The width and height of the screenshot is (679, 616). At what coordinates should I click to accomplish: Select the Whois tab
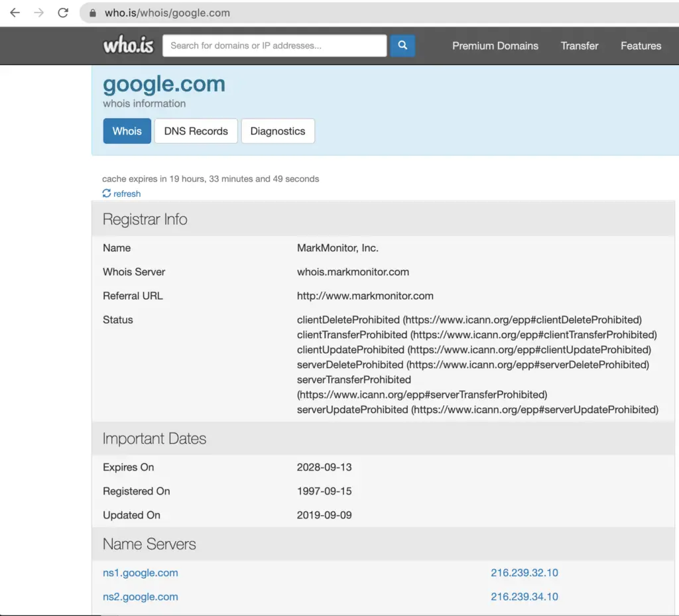pos(127,131)
